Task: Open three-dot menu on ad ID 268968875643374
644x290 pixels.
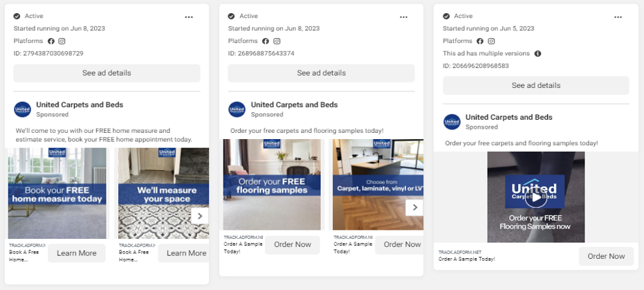Action: click(404, 17)
